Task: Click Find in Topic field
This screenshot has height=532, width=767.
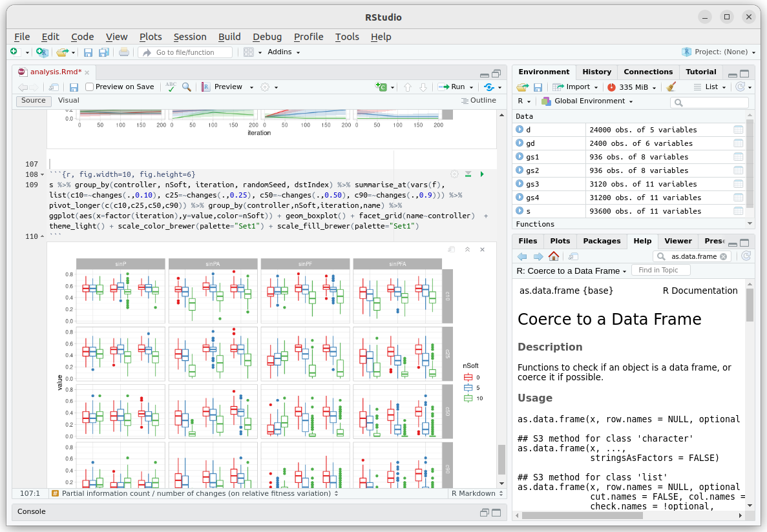Action: 661,270
